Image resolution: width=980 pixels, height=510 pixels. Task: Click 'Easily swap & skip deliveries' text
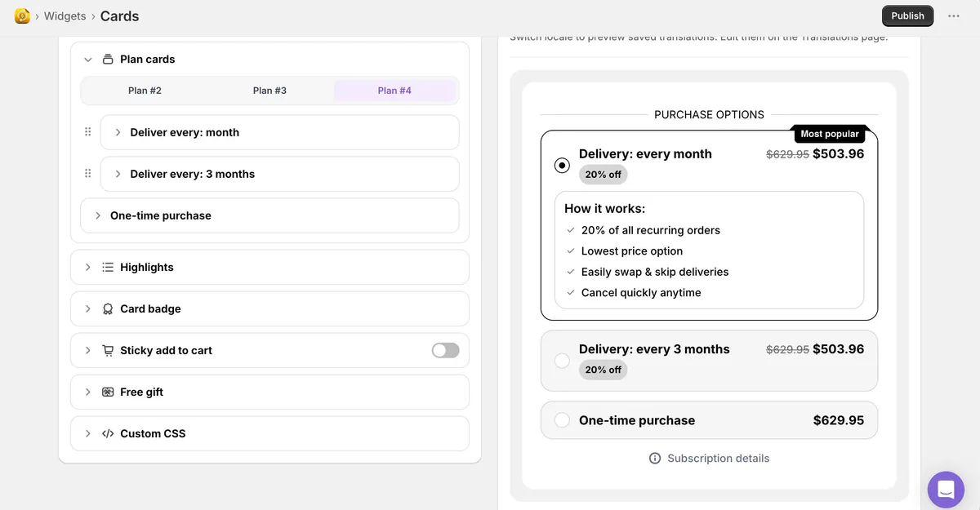tap(655, 272)
